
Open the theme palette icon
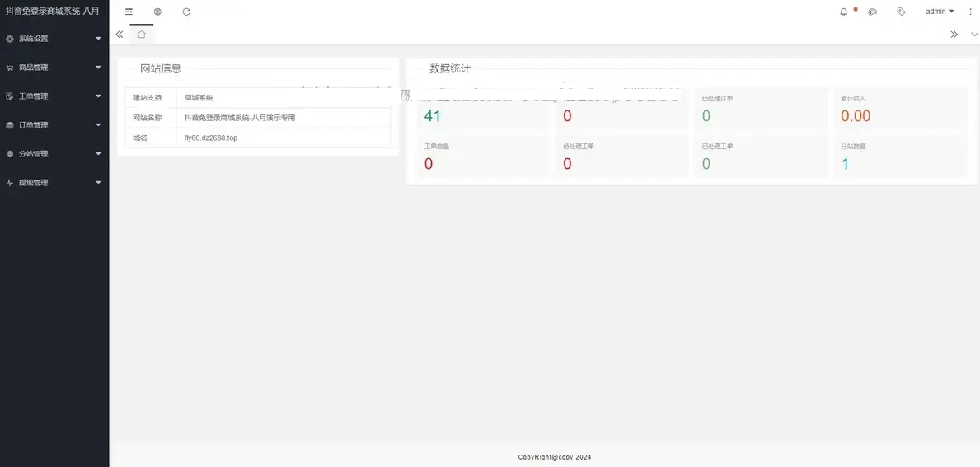pyautogui.click(x=873, y=12)
